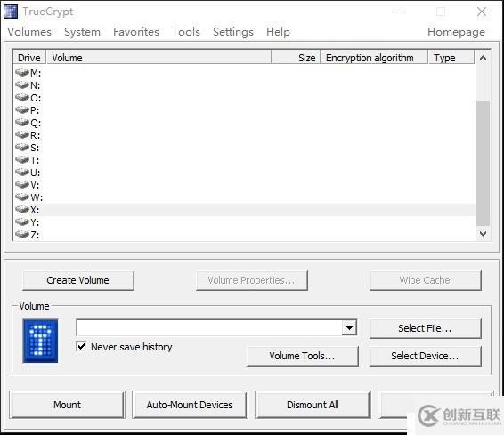The width and height of the screenshot is (504, 435).
Task: Click the N: drive icon
Action: [22, 85]
